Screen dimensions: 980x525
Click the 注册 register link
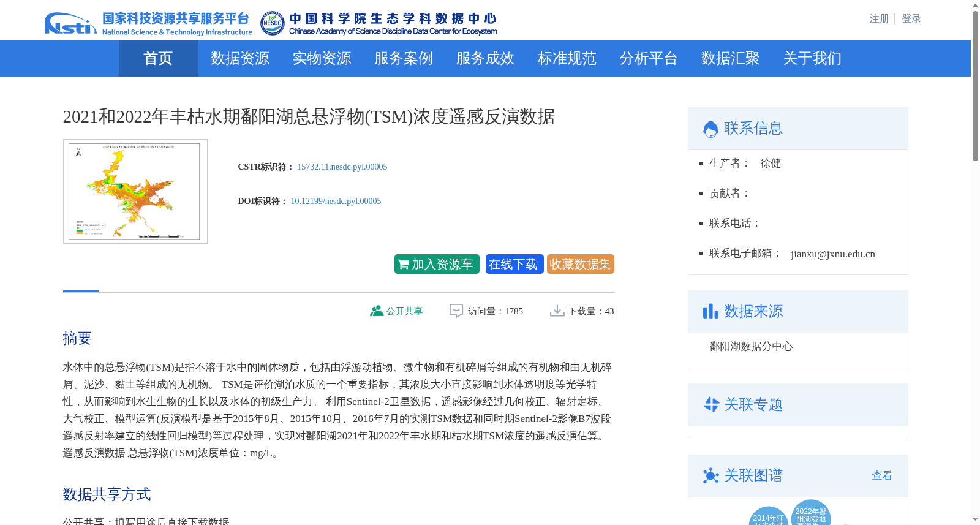tap(879, 19)
